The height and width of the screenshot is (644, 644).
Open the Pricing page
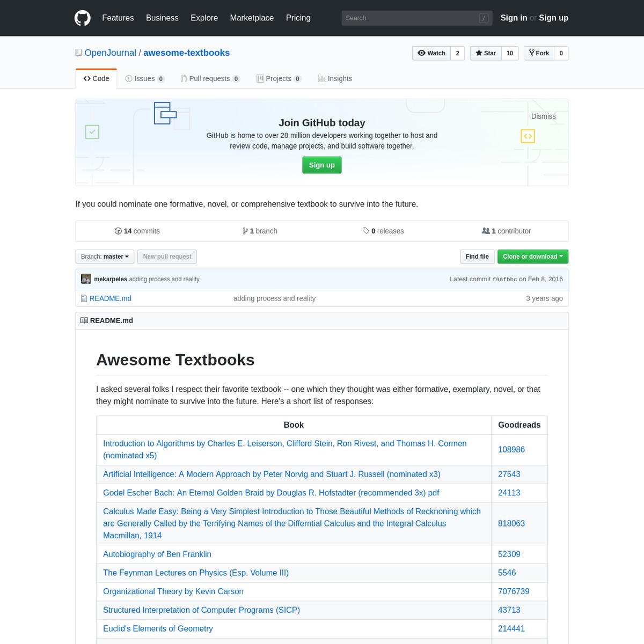point(298,18)
